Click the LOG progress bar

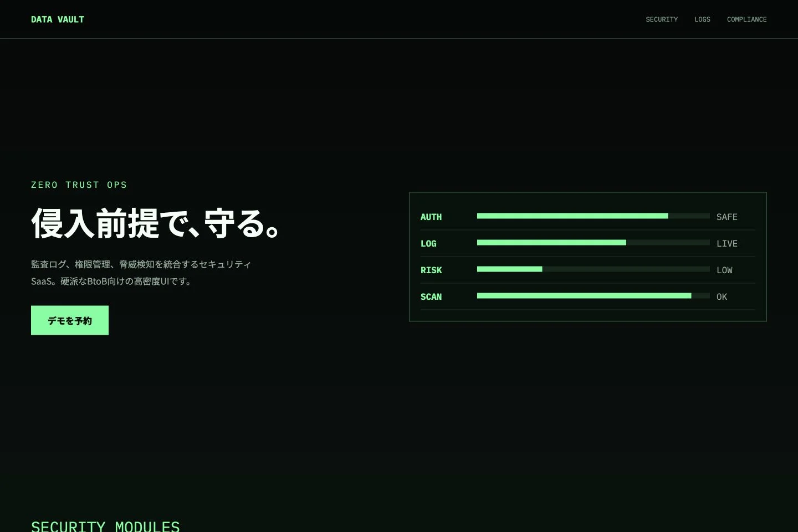pos(593,243)
